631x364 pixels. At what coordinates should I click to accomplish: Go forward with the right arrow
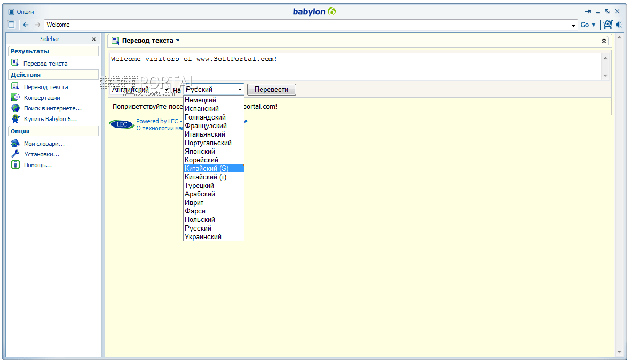pos(37,25)
